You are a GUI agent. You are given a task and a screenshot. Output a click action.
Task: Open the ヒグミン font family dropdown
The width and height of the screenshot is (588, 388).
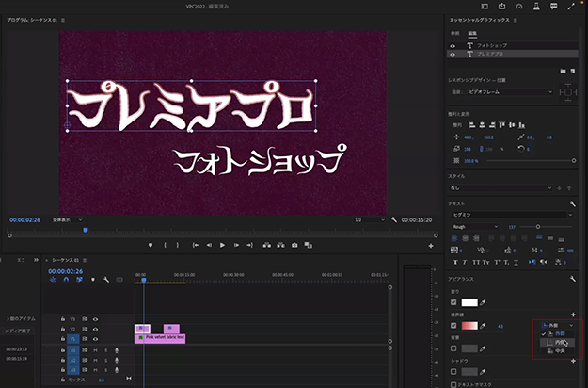point(512,215)
